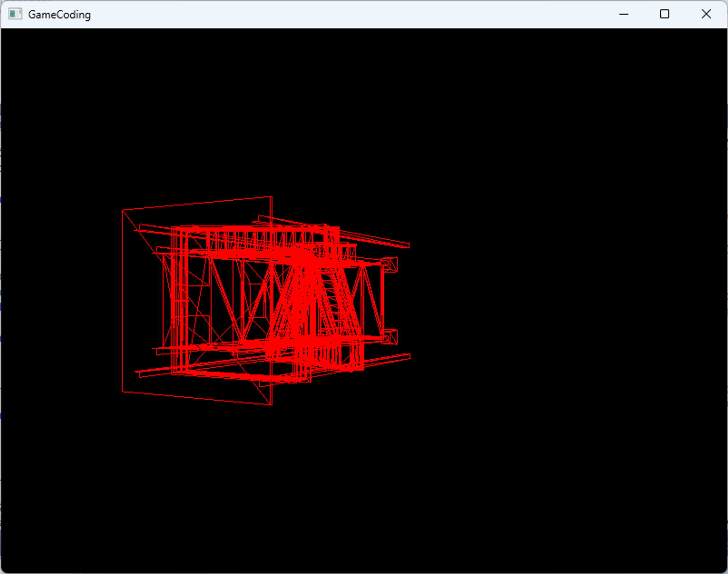The height and width of the screenshot is (574, 728).
Task: Maximize the GameCoding window
Action: pos(664,14)
